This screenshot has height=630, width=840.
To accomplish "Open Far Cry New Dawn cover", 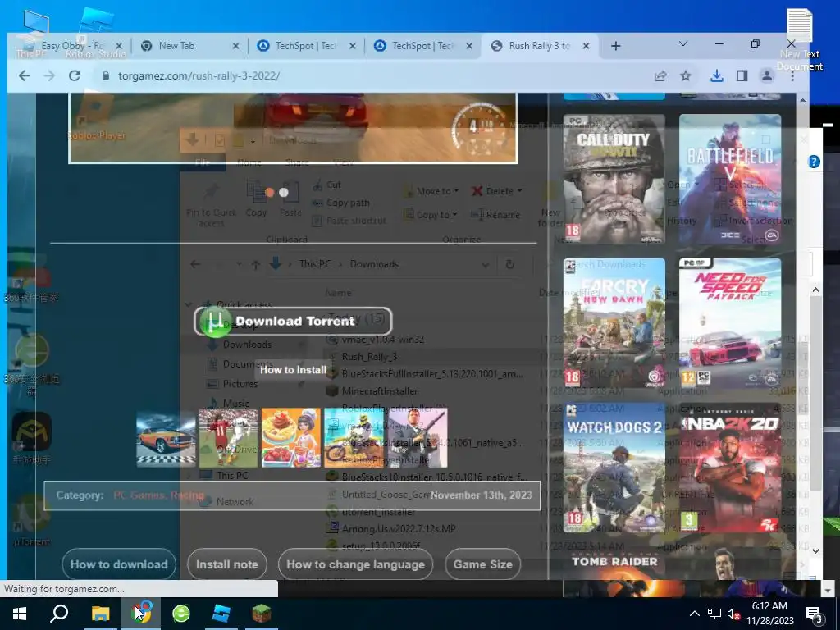I will [614, 323].
